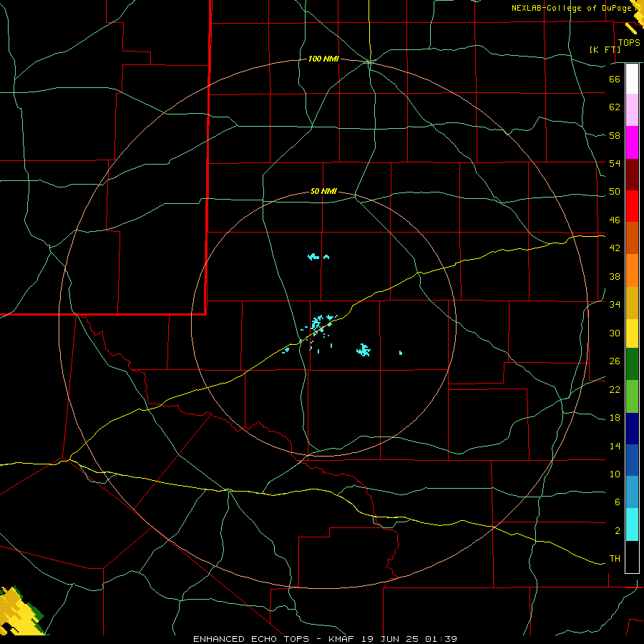
Task: Click the 10 value on the legend
Action: tap(615, 474)
